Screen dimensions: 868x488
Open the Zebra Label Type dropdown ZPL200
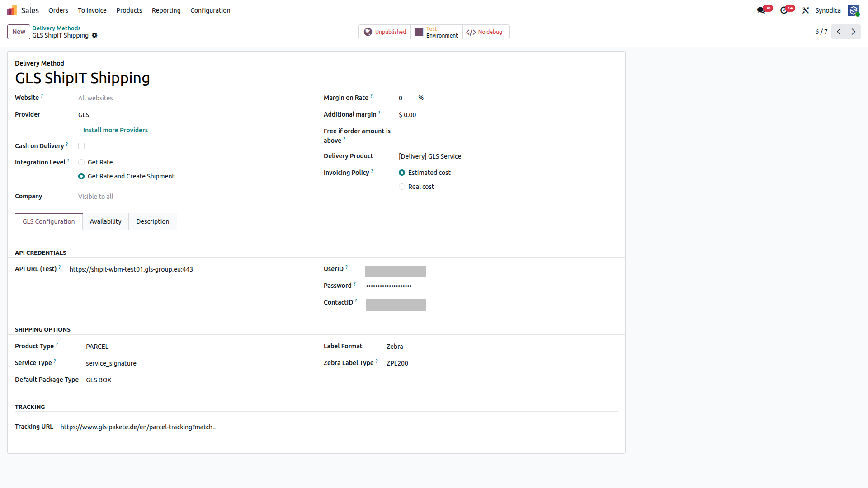[502, 363]
